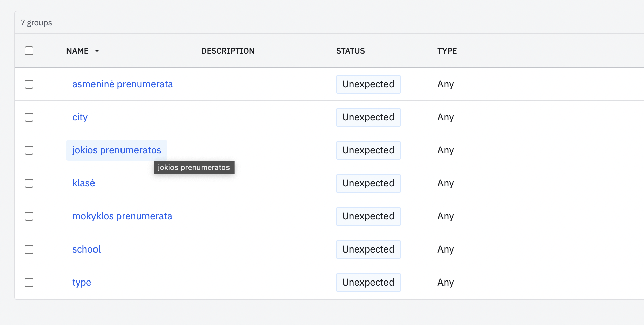Open the jokios prenumeratos link

point(116,150)
